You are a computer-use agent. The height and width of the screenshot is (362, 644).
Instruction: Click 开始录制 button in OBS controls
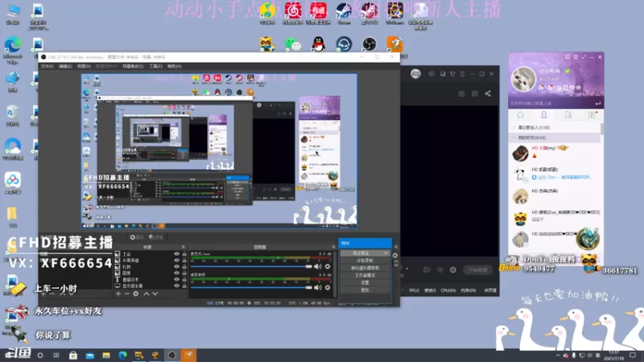tap(365, 261)
